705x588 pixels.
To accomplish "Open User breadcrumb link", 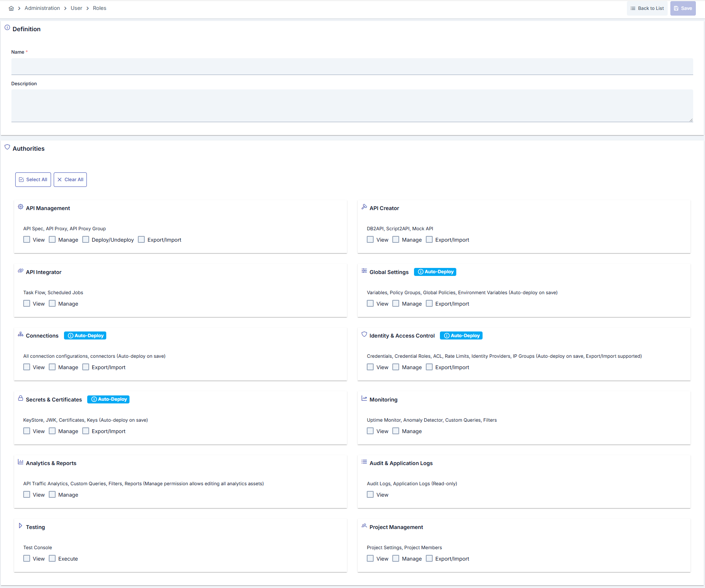I will (76, 8).
